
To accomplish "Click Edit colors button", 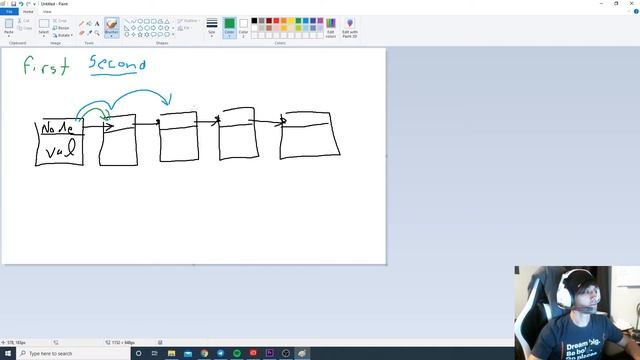I will [331, 28].
